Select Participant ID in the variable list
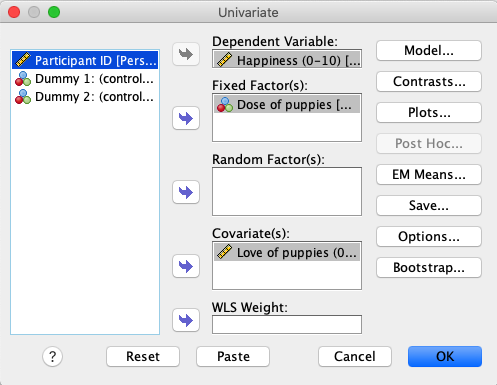 pos(85,60)
